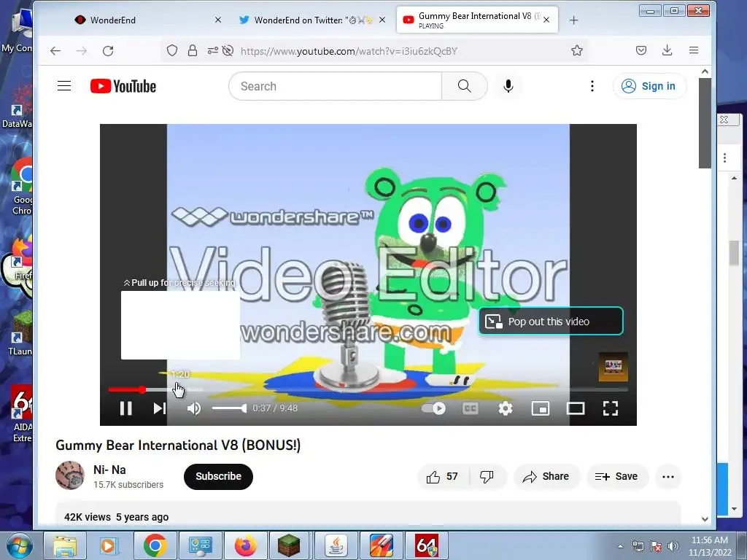Toggle closed captions button
747x560 pixels.
(471, 408)
